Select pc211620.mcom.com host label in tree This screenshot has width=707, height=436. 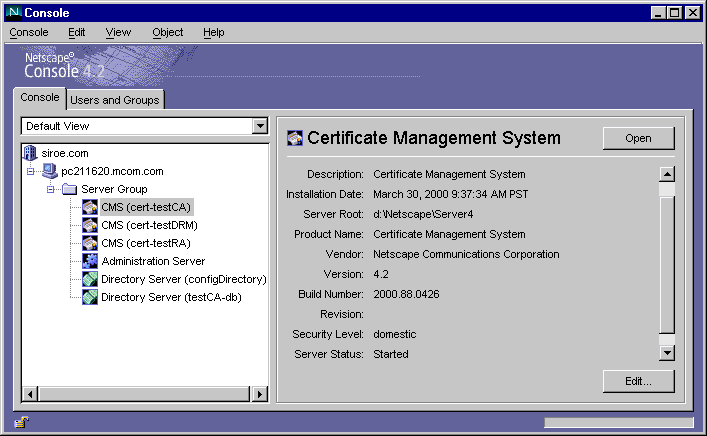tap(112, 171)
